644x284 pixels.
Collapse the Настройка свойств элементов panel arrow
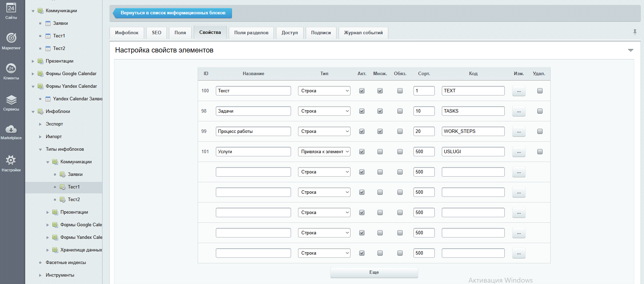point(631,50)
